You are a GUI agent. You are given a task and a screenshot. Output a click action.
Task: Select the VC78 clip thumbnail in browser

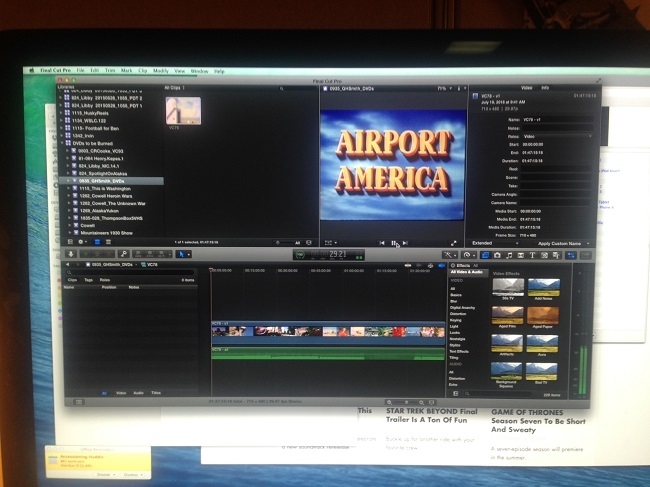point(184,111)
